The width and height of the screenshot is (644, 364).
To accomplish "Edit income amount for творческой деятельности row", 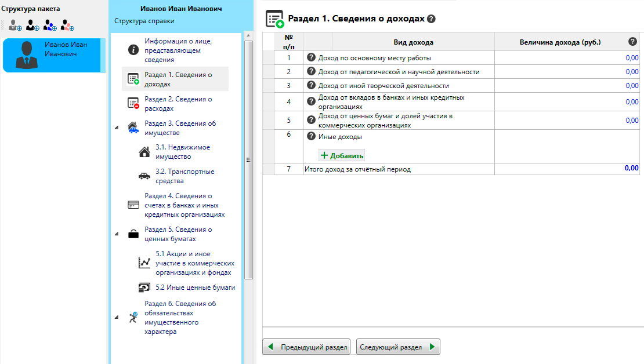I will pyautogui.click(x=567, y=86).
